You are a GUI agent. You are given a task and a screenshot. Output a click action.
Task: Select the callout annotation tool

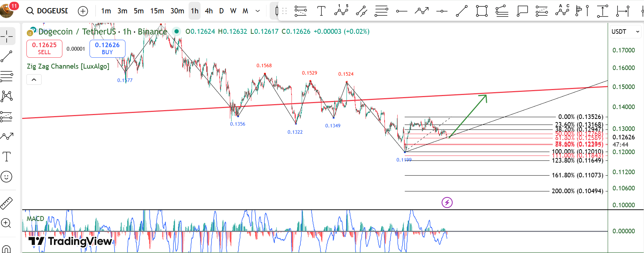pos(522,11)
